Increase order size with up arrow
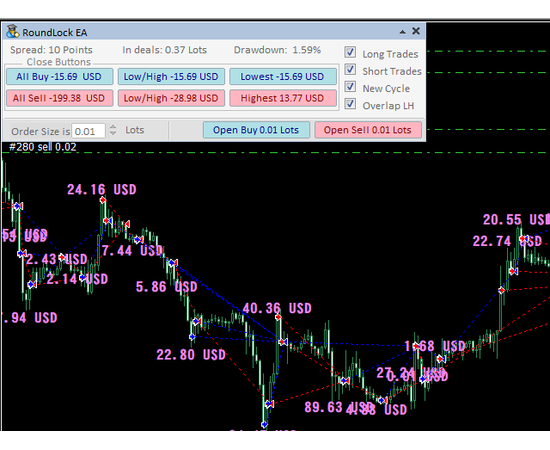Viewport: 550px width, 450px height. 113,127
